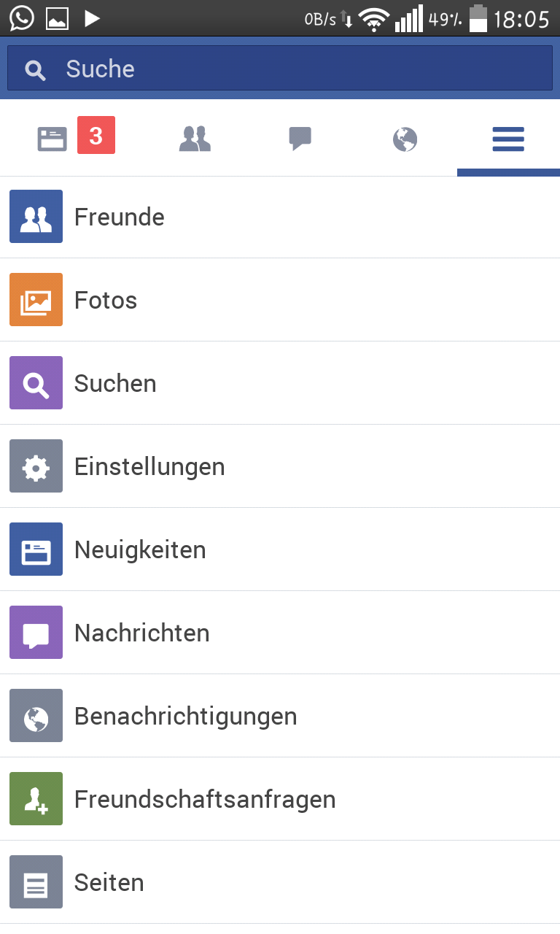Select the hamburger menu tab
The height and width of the screenshot is (934, 560).
coord(508,138)
